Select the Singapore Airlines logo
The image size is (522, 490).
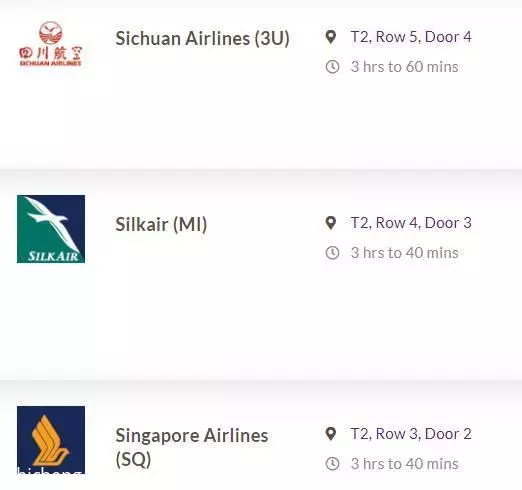[51, 440]
